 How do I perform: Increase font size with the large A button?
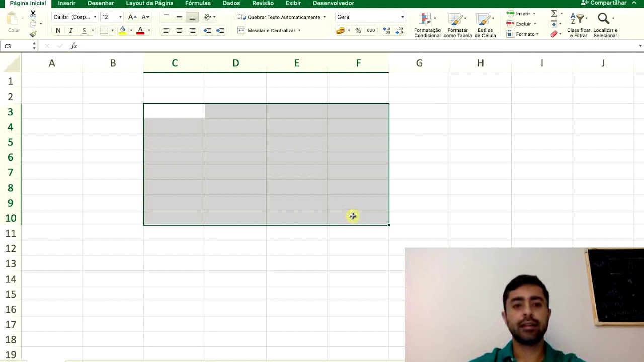click(132, 17)
